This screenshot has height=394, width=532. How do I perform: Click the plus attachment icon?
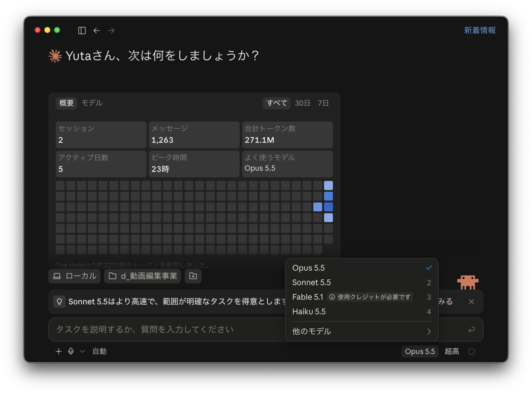tap(58, 351)
